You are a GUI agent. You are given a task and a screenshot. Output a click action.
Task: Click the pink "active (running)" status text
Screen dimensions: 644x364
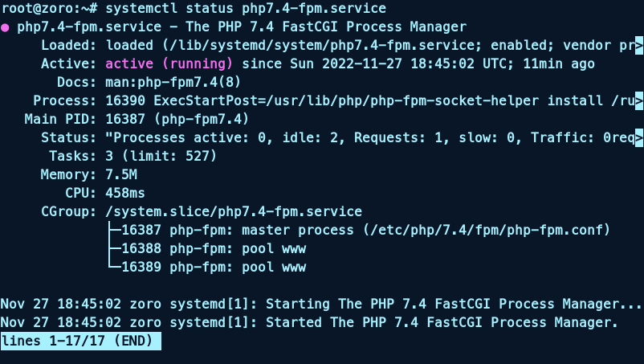click(169, 64)
